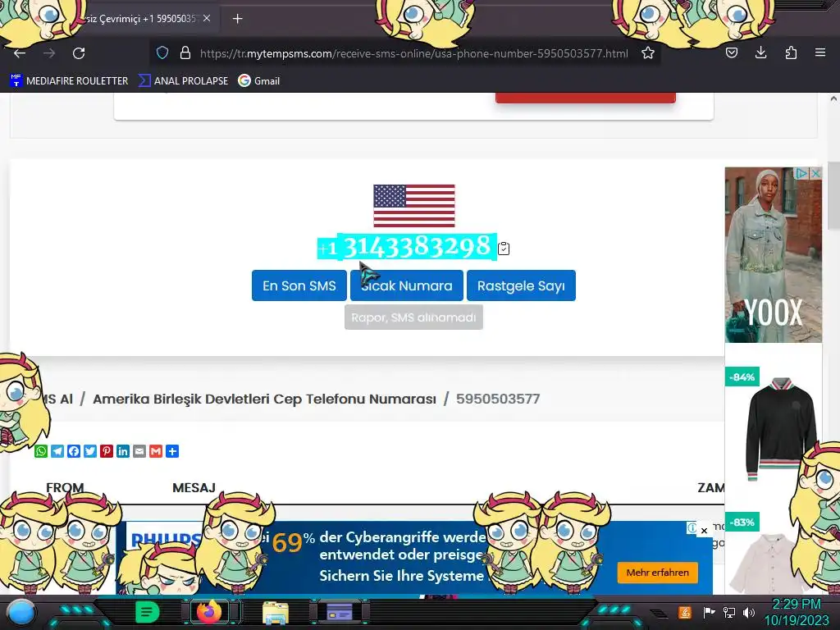Click the page vertical scrollbar thumb
The height and width of the screenshot is (630, 840).
pyautogui.click(x=833, y=196)
